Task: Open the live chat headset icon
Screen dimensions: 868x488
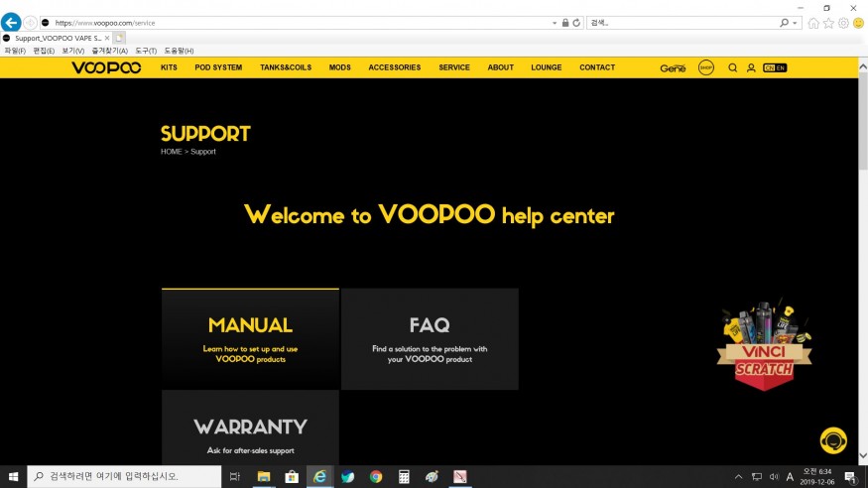Action: pos(833,440)
